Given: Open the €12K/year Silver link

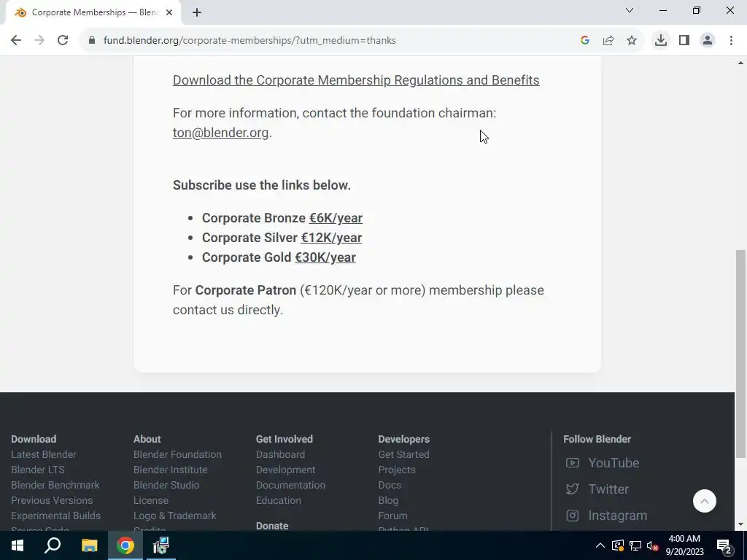Looking at the screenshot, I should (x=331, y=238).
